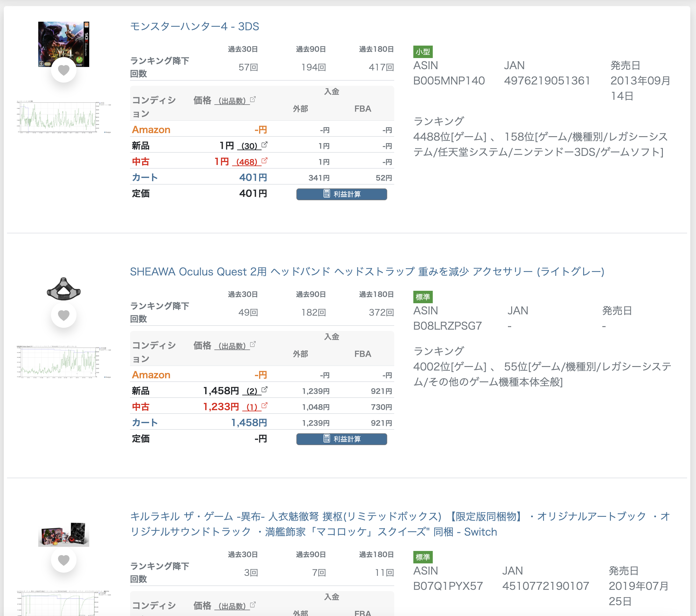This screenshot has width=696, height=616.
Task: Click 定価 401円 value
Action: click(x=253, y=194)
